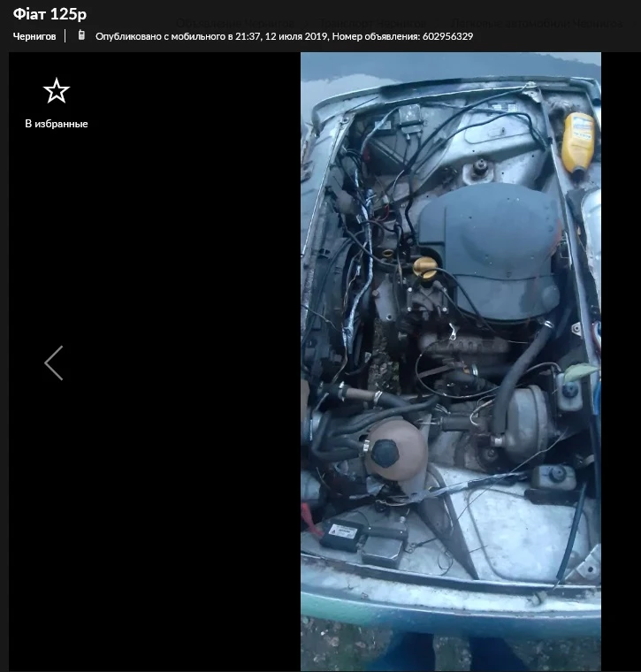Click the vertical divider after 'Чернигов'

click(x=65, y=36)
